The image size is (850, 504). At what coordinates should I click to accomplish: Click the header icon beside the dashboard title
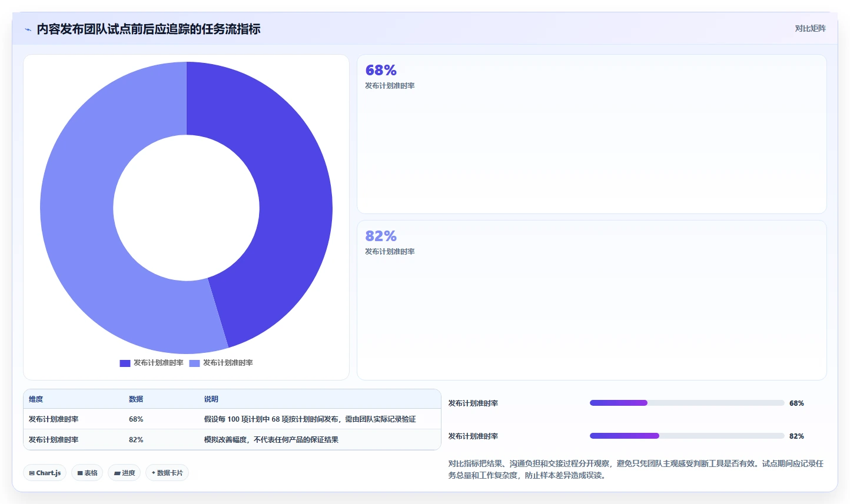coord(28,29)
